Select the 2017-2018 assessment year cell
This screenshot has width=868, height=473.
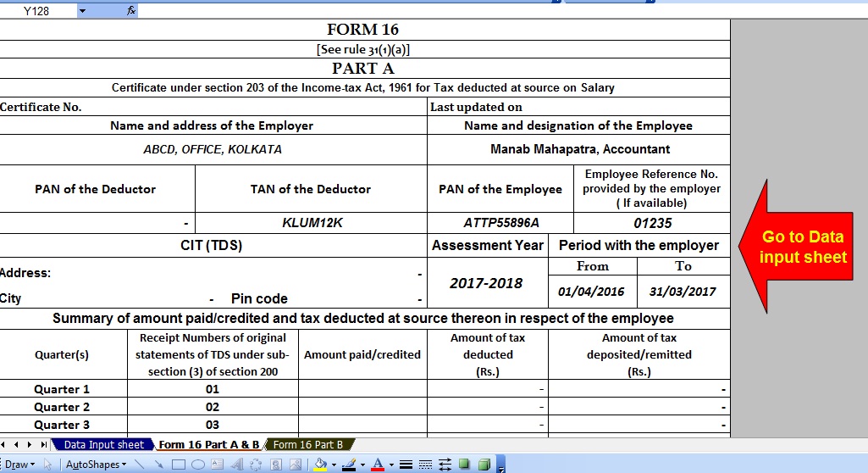tap(488, 283)
